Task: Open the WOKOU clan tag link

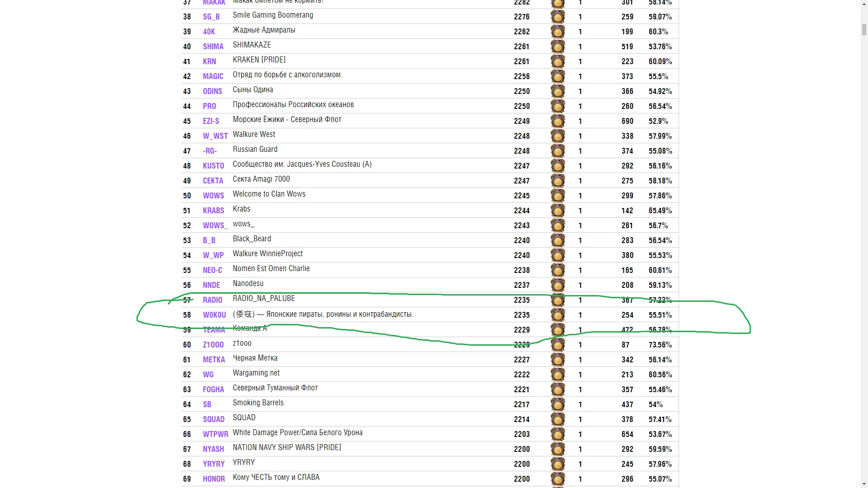Action: pyautogui.click(x=214, y=315)
